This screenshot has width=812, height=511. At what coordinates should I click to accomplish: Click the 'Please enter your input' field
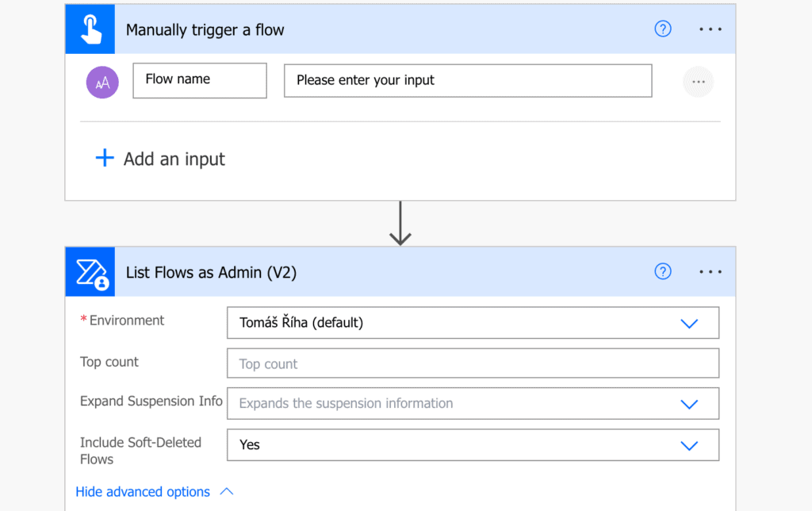(468, 81)
